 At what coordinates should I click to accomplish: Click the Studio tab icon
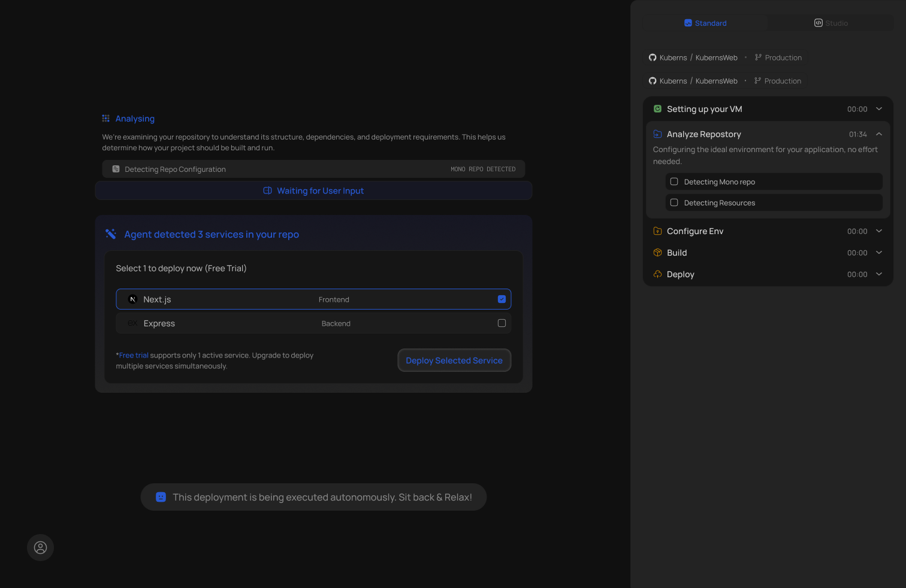click(818, 23)
